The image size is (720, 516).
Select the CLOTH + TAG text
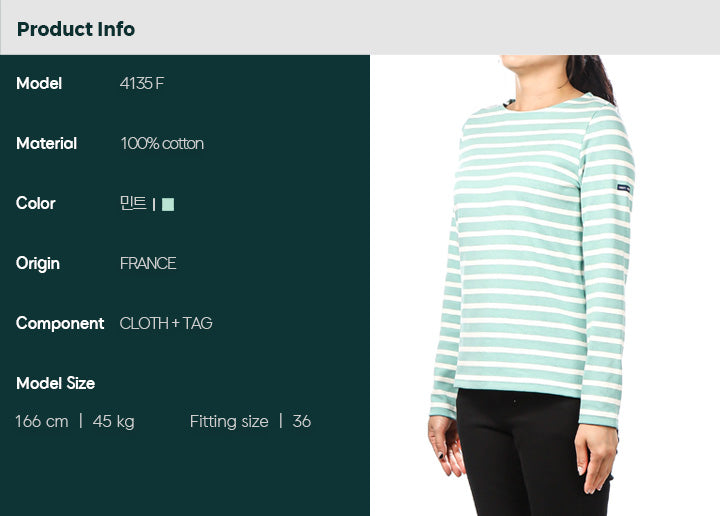pos(166,323)
